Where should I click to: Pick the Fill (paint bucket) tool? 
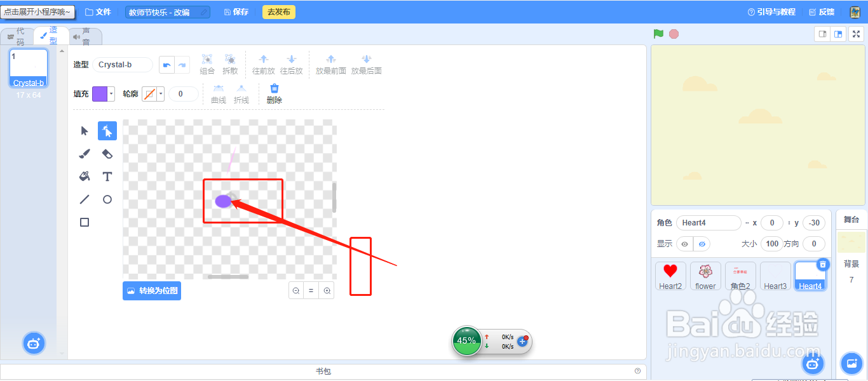pyautogui.click(x=83, y=176)
